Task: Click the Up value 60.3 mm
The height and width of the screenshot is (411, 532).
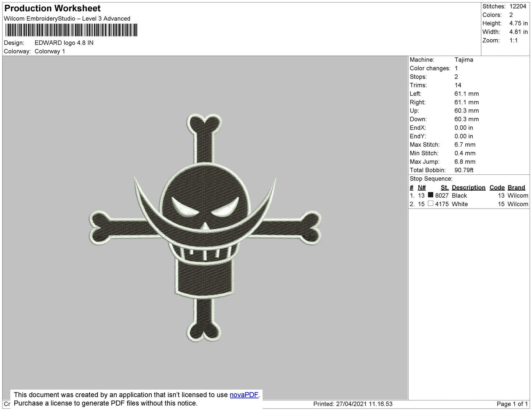Action: pos(466,110)
